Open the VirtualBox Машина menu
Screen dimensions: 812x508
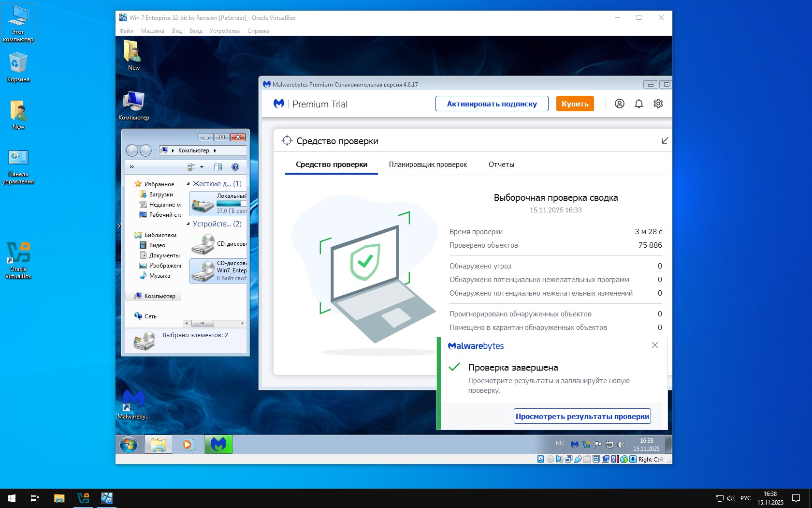[x=153, y=31]
